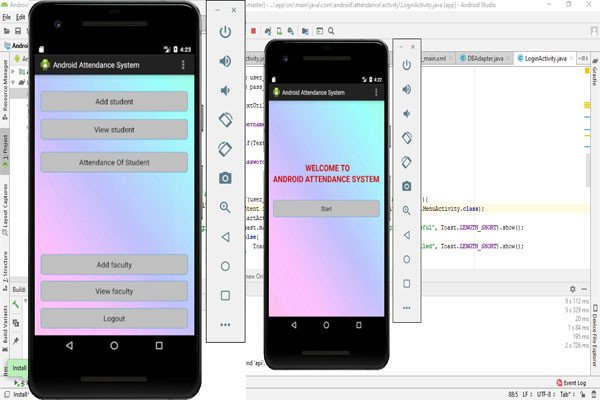Click the zoom icon on the right emulator toolbar
Screen dimensions: 600x400
pos(406,211)
